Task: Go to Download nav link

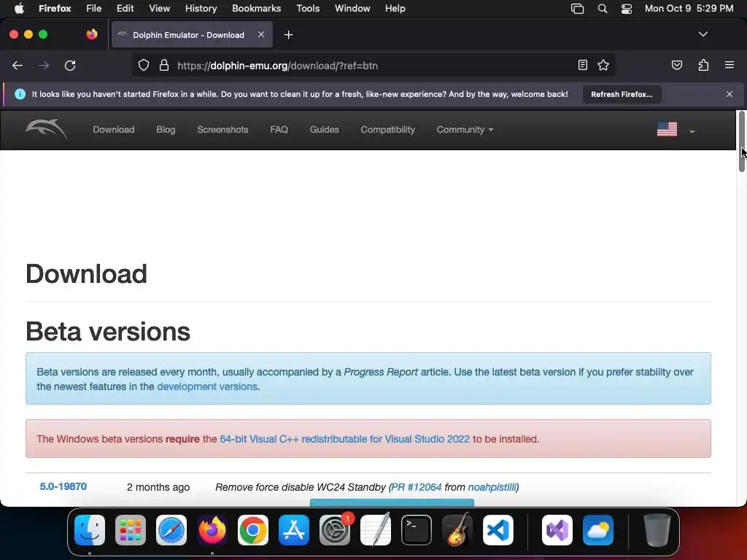Action: 113,130
